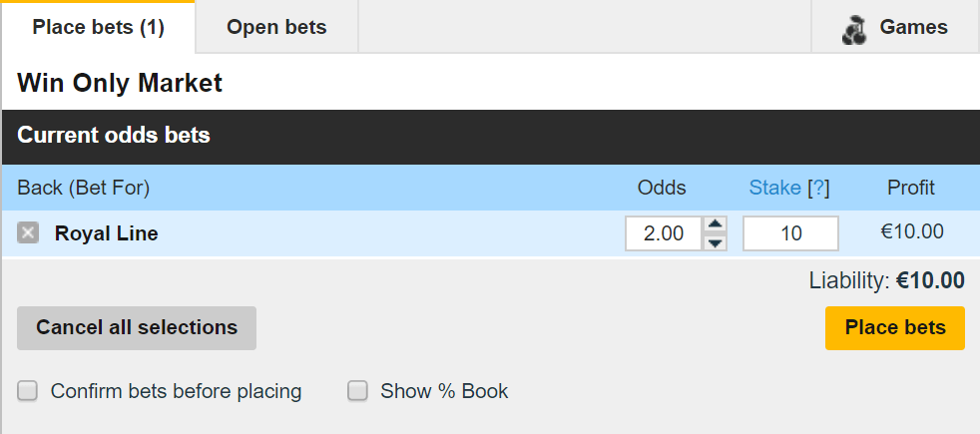The height and width of the screenshot is (434, 980).
Task: Switch to the Open bets tab
Action: click(x=276, y=27)
